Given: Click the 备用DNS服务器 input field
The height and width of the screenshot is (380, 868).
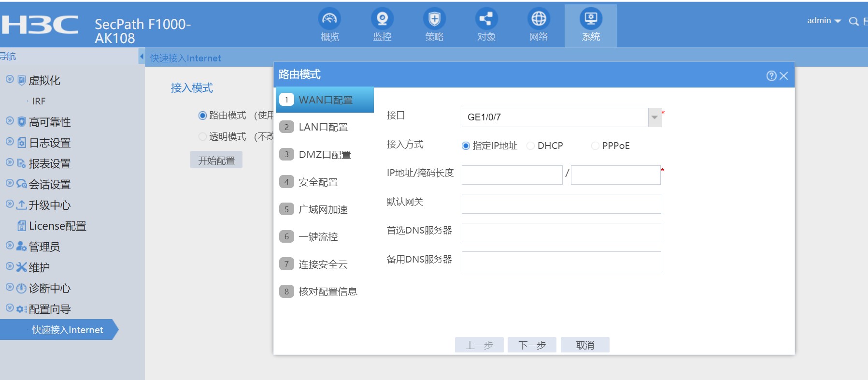Looking at the screenshot, I should click(561, 262).
